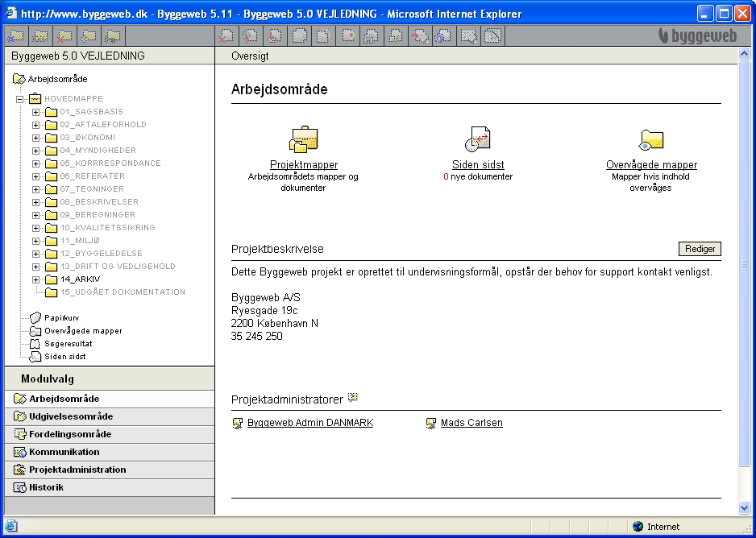Viewport: 756px width, 538px height.
Task: Click the Søgeresultat icon in the sidebar
Action: click(35, 344)
